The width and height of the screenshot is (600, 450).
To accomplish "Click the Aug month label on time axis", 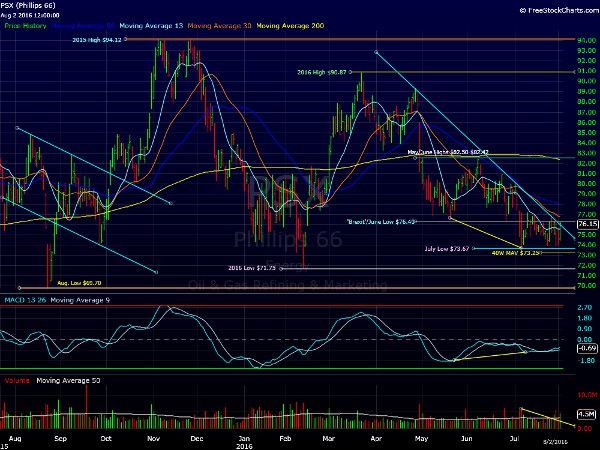I will (x=15, y=439).
